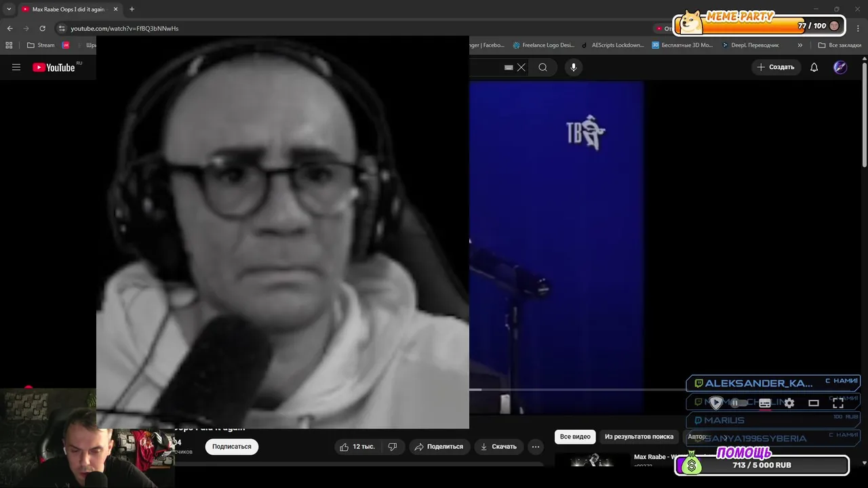Like the video with 12 тыс. likes
The height and width of the screenshot is (488, 868).
click(357, 447)
